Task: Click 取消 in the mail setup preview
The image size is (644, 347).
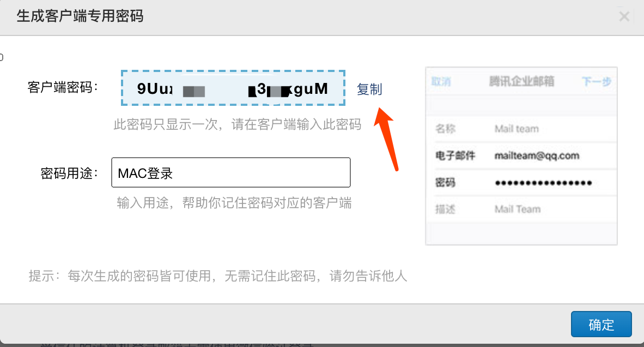Action: point(441,81)
